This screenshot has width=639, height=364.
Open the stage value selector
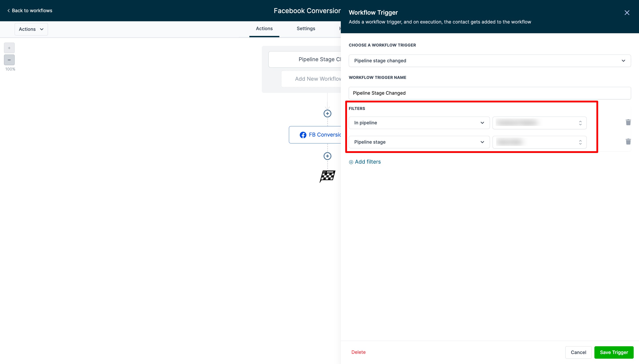539,142
